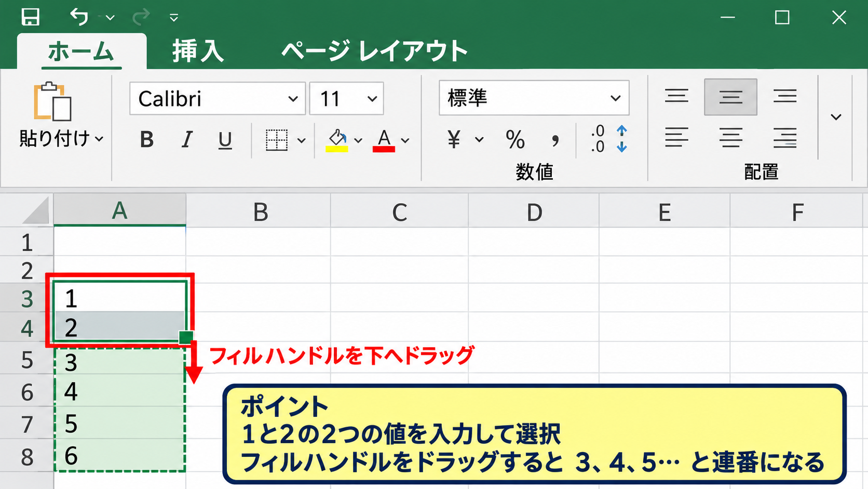The height and width of the screenshot is (489, 868).
Task: Select row 5 header
Action: point(27,360)
